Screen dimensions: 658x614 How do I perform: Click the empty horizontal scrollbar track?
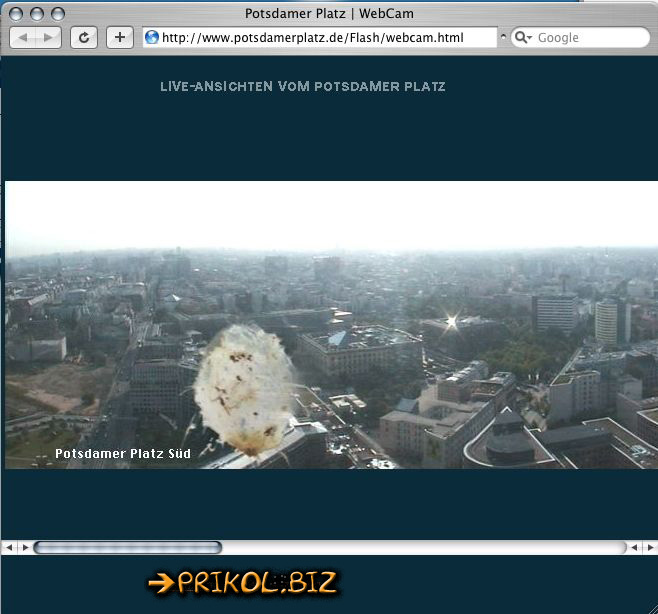coord(420,548)
